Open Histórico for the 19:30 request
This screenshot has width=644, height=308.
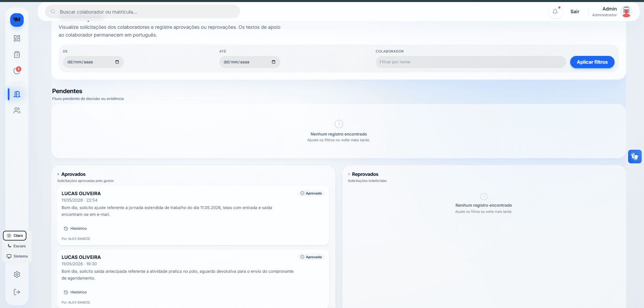[x=75, y=292]
